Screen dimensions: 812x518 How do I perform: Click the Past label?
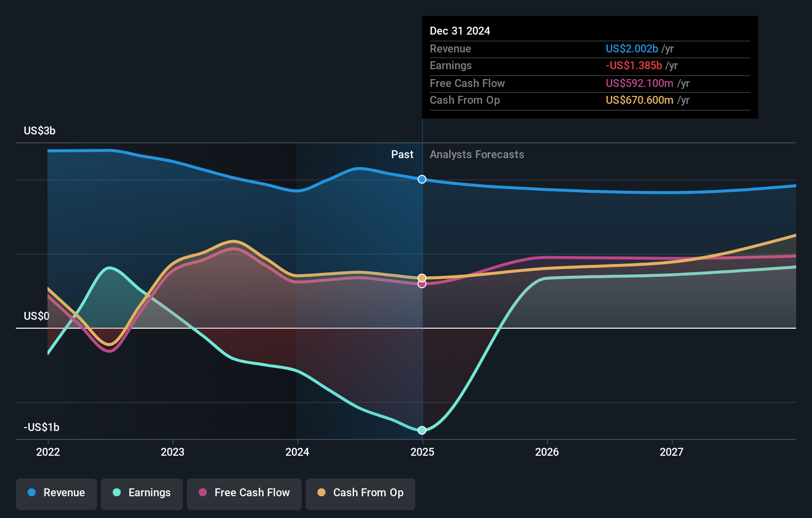402,154
